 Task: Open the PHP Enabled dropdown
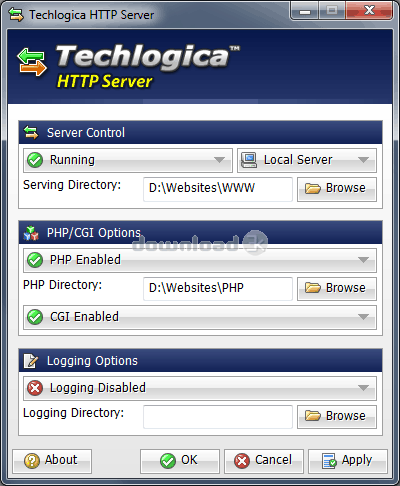200,260
